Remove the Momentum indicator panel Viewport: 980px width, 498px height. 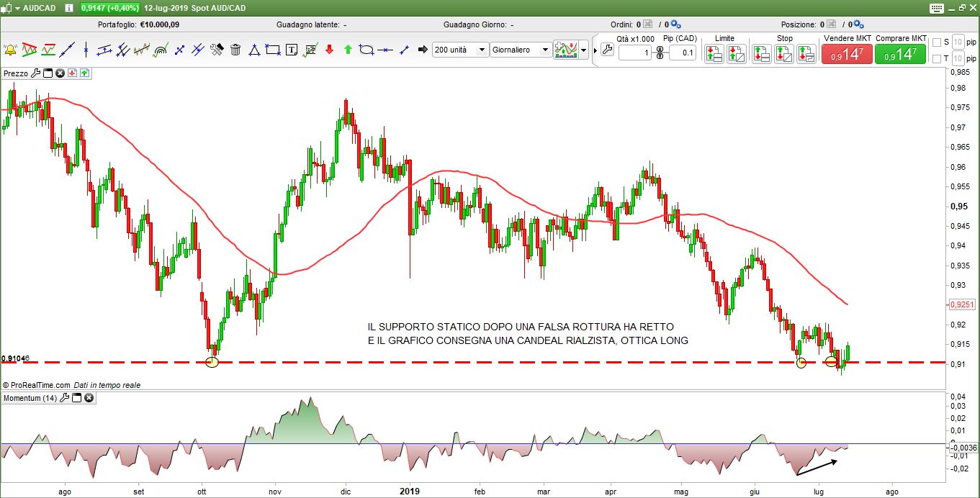[89, 397]
